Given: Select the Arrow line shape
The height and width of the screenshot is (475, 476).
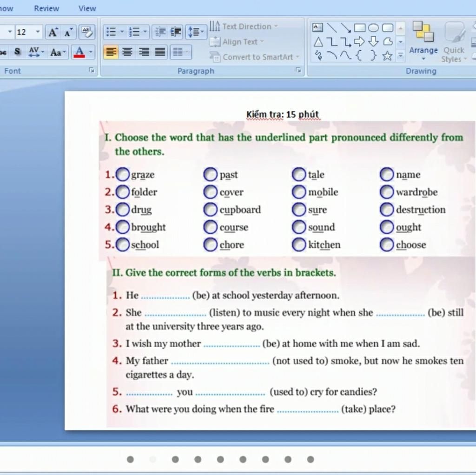Looking at the screenshot, I should (346, 27).
